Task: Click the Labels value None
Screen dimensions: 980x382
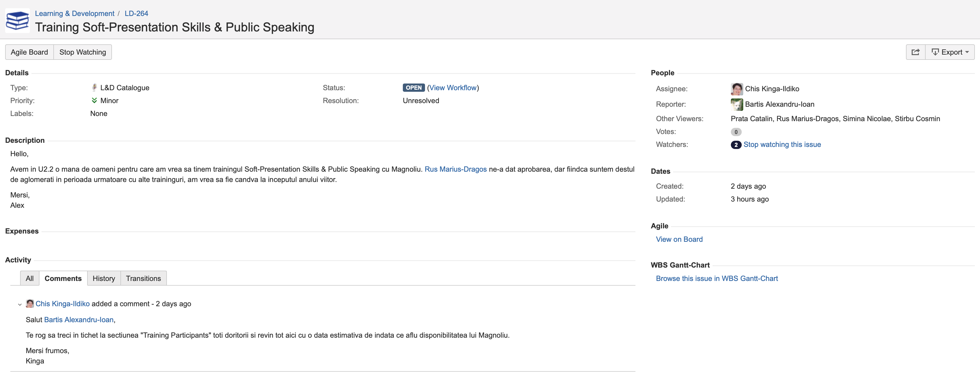Action: click(99, 114)
